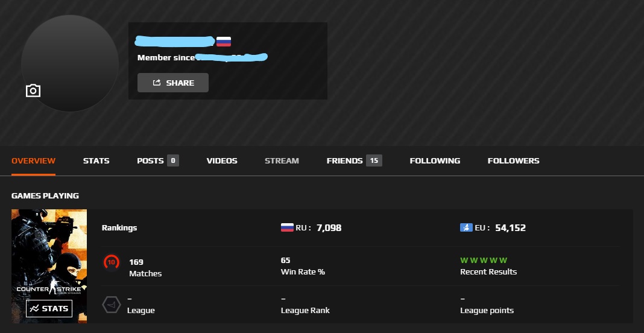Click the level 10 skill badge
This screenshot has width=644, height=333.
(x=112, y=262)
